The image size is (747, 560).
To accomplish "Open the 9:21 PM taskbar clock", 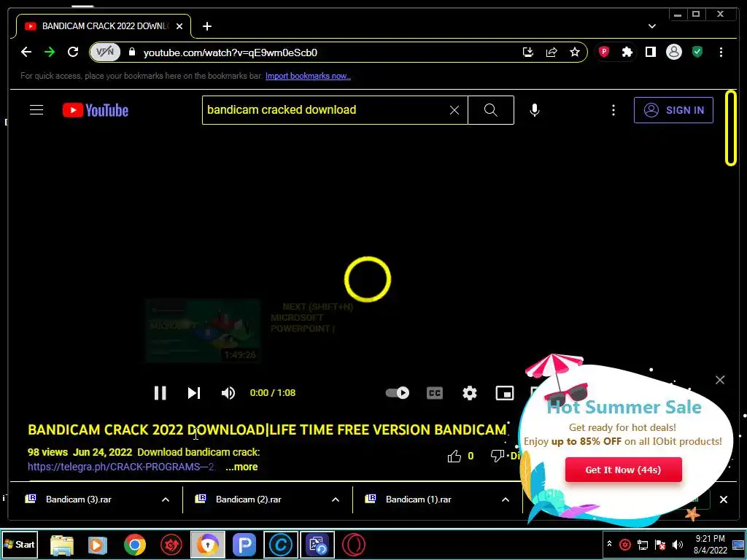I will [x=711, y=544].
